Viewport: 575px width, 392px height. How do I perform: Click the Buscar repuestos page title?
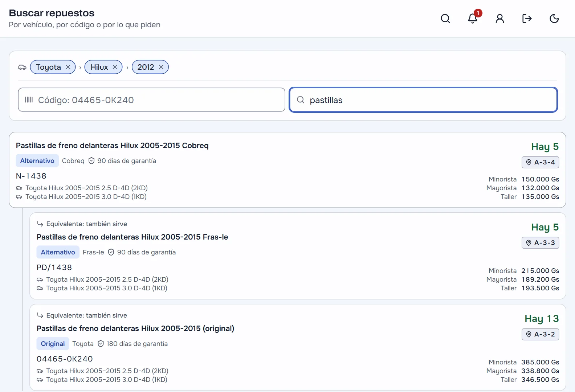(52, 13)
